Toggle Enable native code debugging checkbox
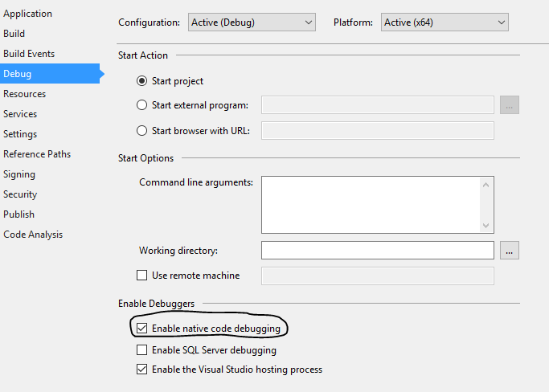The image size is (549, 392). pos(142,329)
